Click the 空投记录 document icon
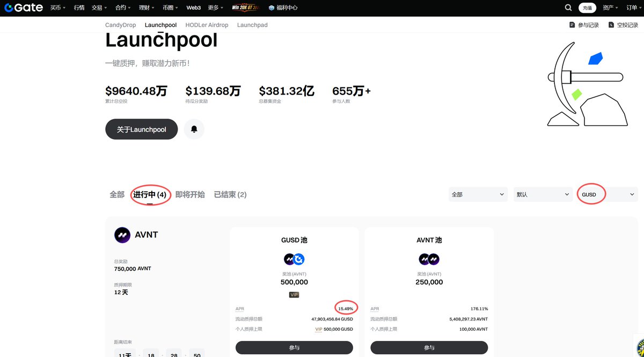This screenshot has height=357, width=644. click(611, 25)
